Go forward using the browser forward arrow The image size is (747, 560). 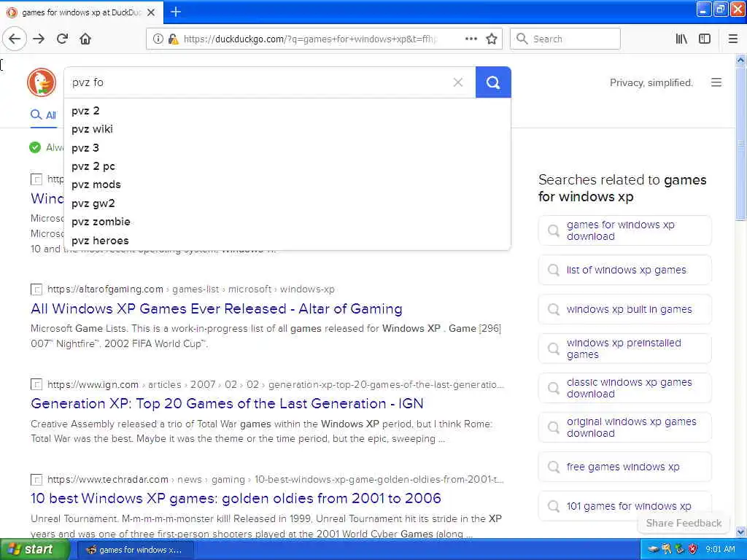[x=39, y=39]
